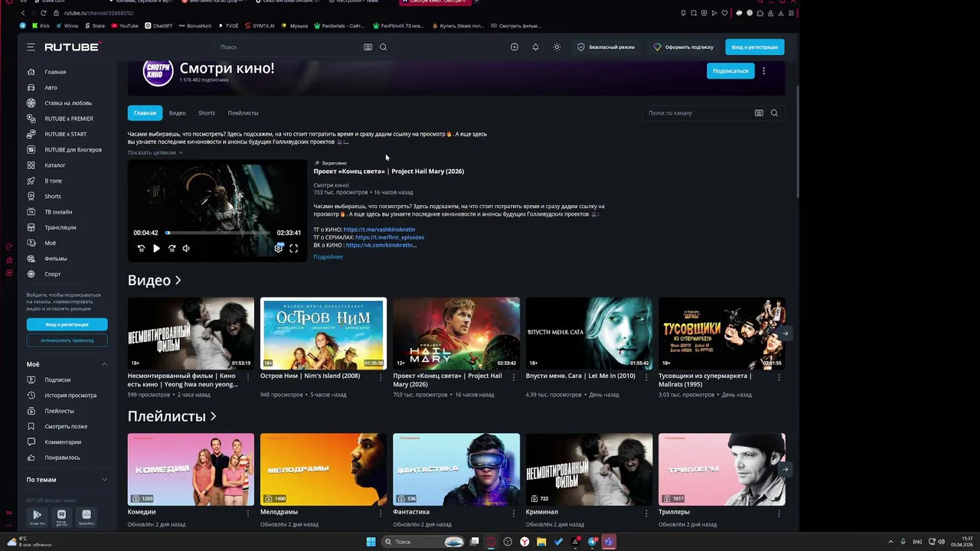The height and width of the screenshot is (551, 980).
Task: Rewind video 10 seconds
Action: tap(141, 248)
